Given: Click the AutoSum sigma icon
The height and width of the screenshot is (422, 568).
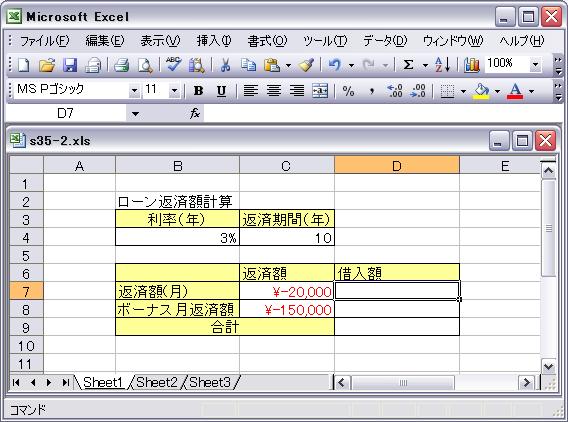Looking at the screenshot, I should pos(409,65).
